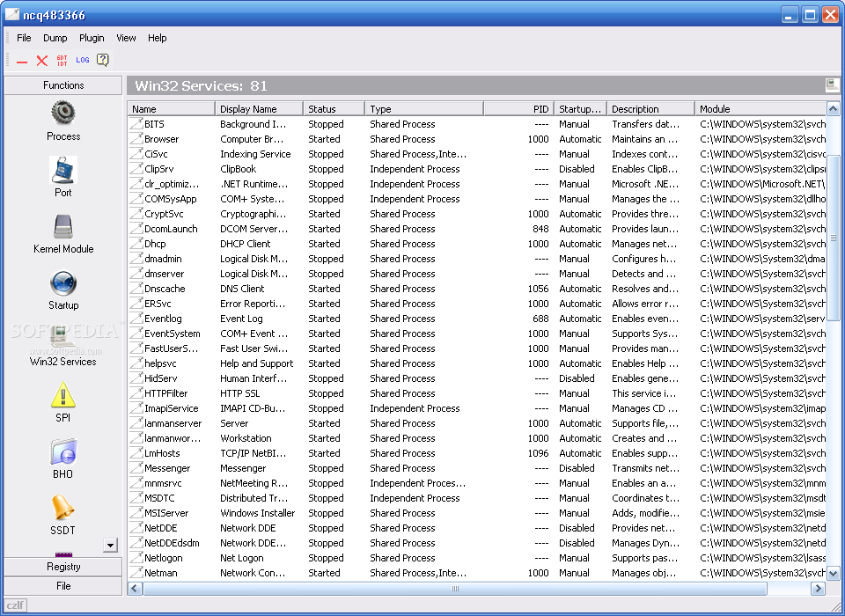This screenshot has height=616, width=845.
Task: Switch to the Registry panel
Action: 63,567
